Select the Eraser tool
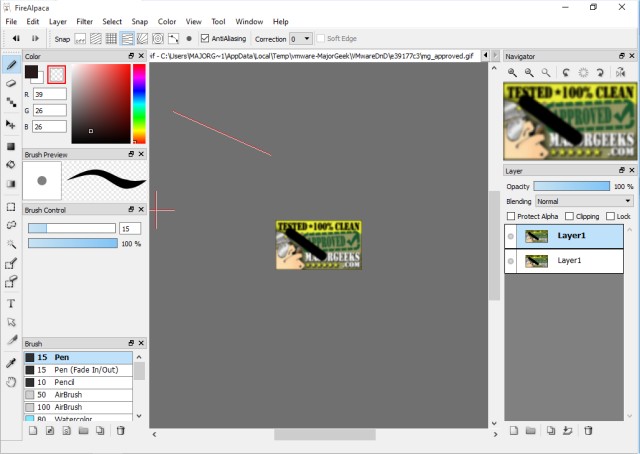This screenshot has height=454, width=640. (11, 84)
